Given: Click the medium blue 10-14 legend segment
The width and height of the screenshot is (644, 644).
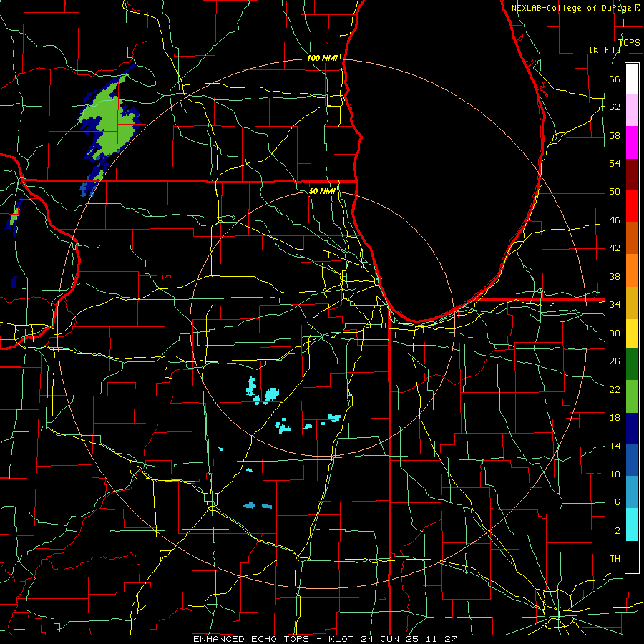Looking at the screenshot, I should (x=632, y=460).
